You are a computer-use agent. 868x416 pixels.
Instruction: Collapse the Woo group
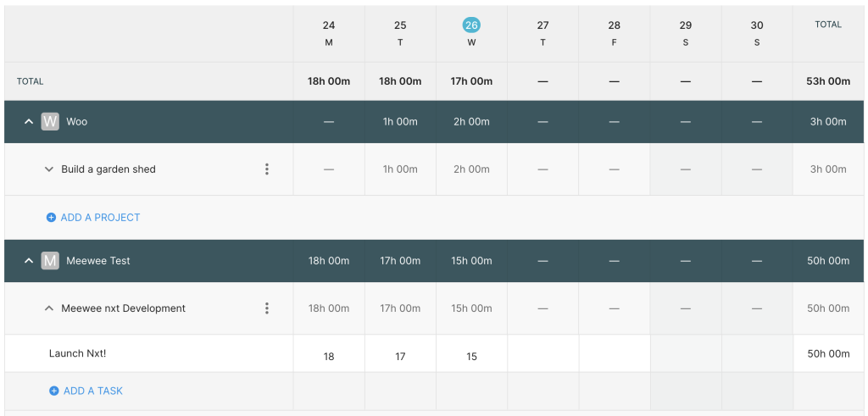(x=29, y=122)
